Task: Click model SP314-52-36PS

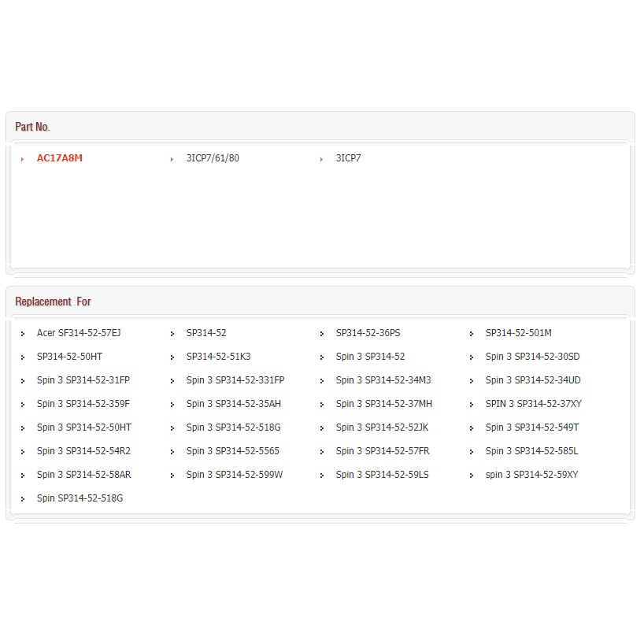Action: (x=368, y=333)
